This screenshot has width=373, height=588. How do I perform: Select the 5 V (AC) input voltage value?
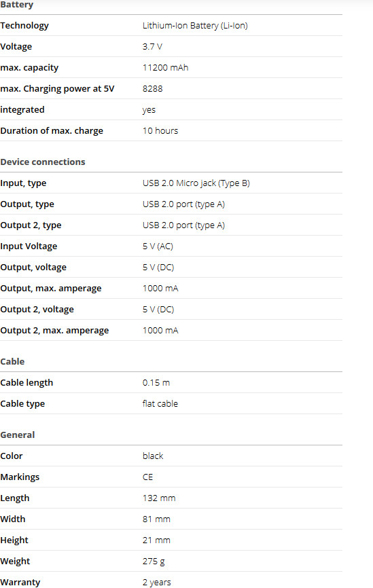(158, 246)
